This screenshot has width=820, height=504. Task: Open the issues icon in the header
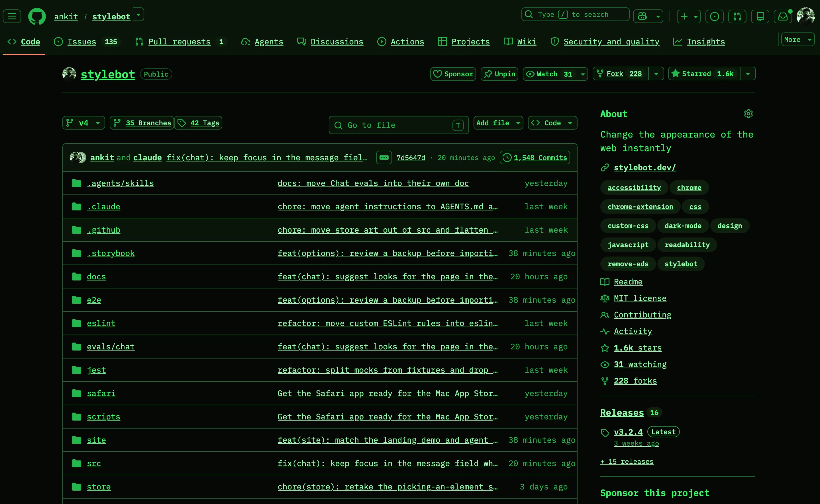click(714, 16)
